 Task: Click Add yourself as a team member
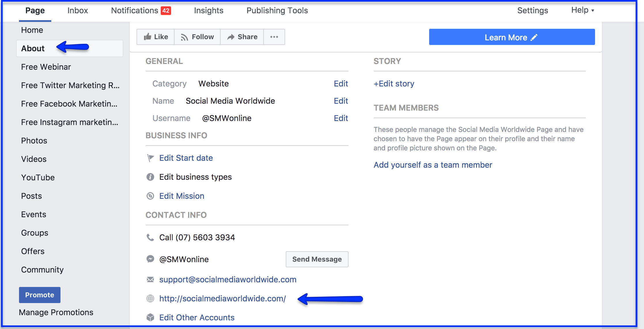tap(433, 165)
